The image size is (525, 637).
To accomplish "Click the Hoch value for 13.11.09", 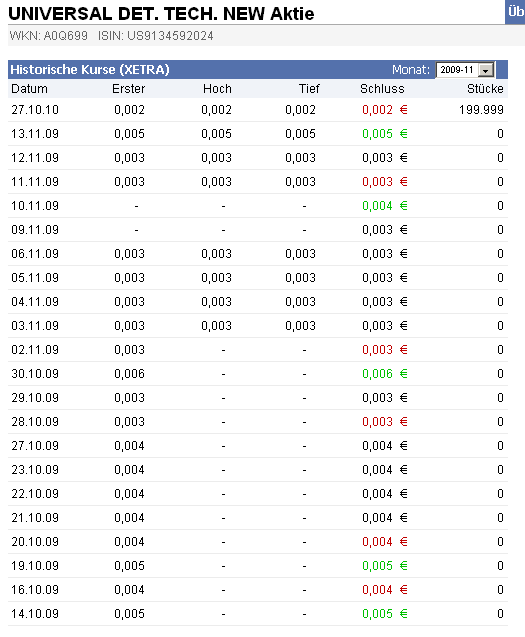I will click(x=216, y=134).
